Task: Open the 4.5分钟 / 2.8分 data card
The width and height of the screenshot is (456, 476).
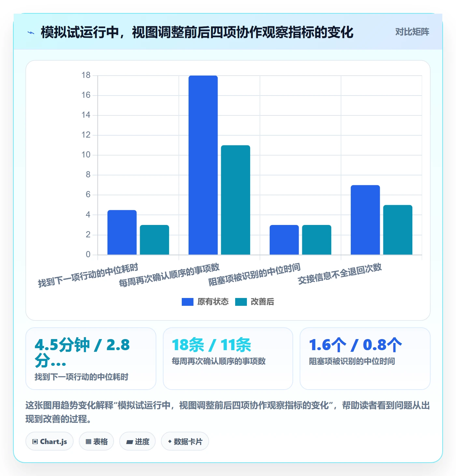Action: (91, 359)
